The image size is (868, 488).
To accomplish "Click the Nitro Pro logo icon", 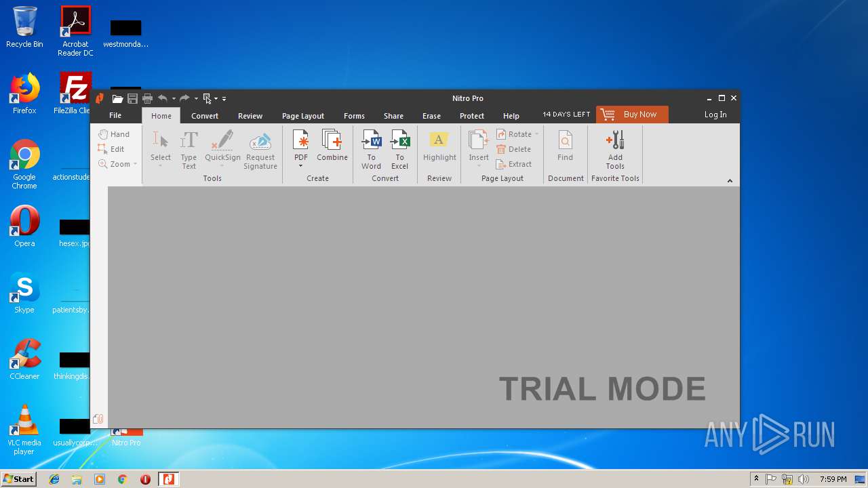I will [100, 99].
